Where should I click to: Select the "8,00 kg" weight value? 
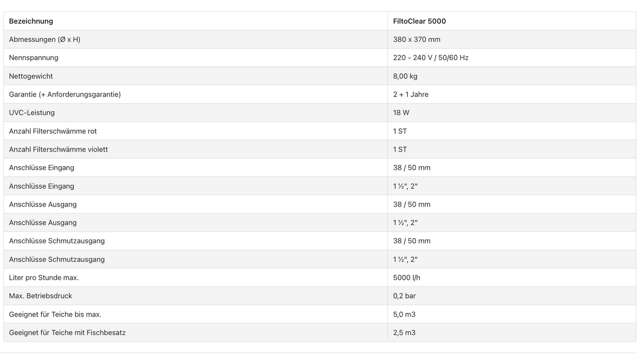coord(405,76)
